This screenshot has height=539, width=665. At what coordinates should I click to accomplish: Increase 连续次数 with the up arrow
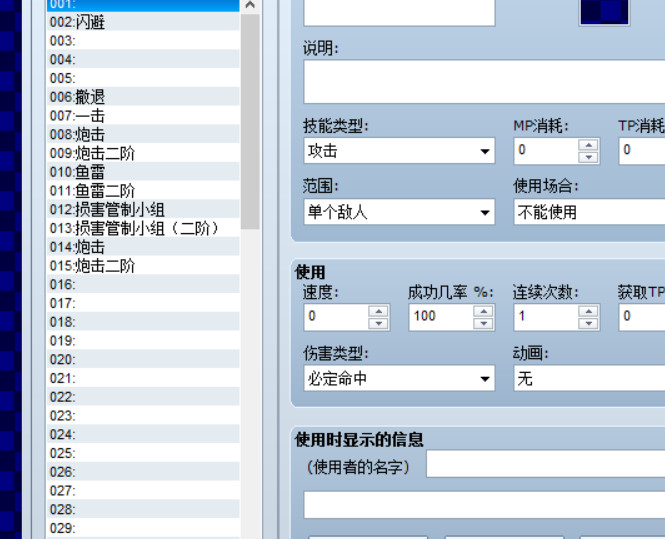589,311
